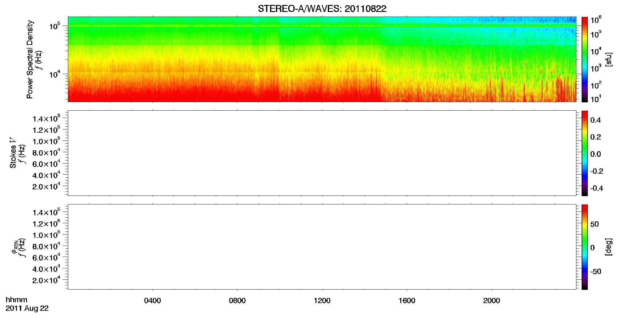Image resolution: width=644 pixels, height=332 pixels.
Task: Click the 0800 time axis label
Action: pyautogui.click(x=237, y=301)
